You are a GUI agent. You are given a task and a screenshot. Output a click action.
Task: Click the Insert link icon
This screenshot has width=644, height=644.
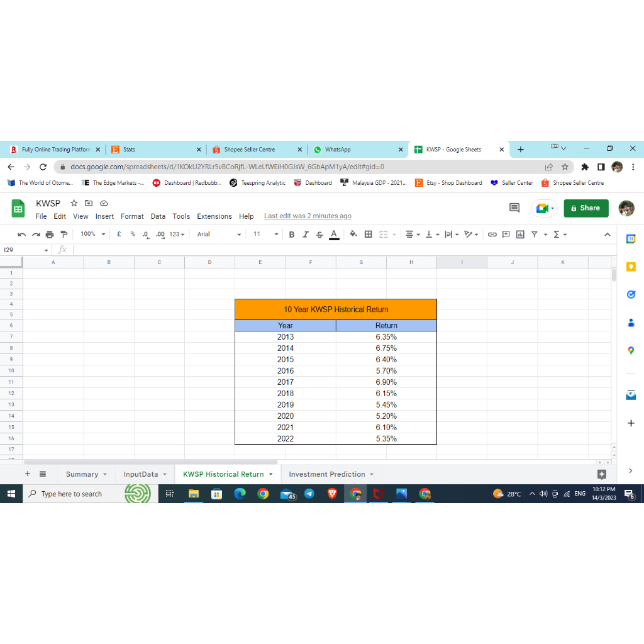pyautogui.click(x=492, y=235)
